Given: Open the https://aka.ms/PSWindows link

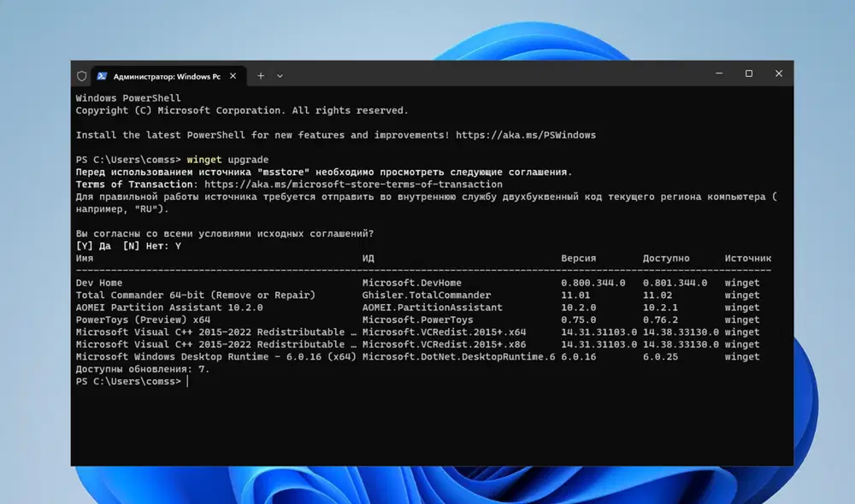Looking at the screenshot, I should click(526, 135).
